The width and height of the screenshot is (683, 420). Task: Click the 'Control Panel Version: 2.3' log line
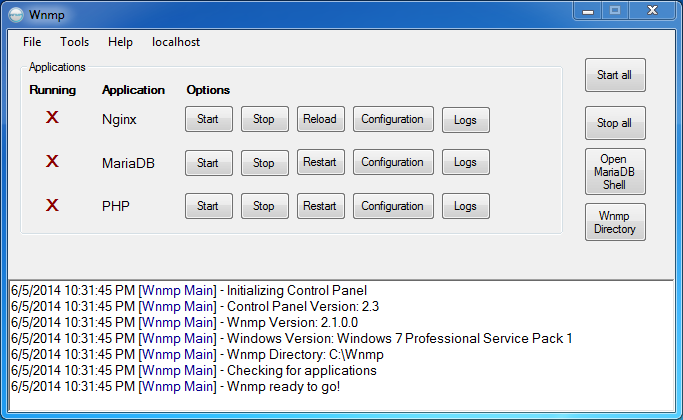[195, 307]
